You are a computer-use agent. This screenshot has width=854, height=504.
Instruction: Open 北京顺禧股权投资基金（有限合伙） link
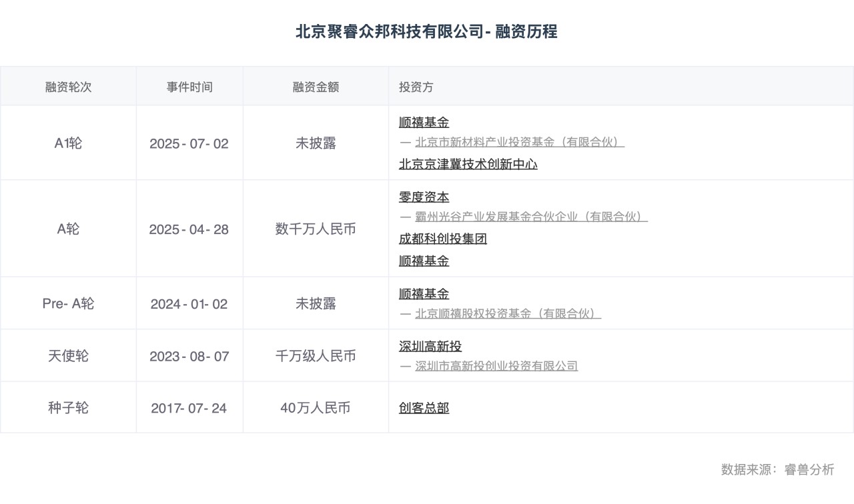(508, 313)
